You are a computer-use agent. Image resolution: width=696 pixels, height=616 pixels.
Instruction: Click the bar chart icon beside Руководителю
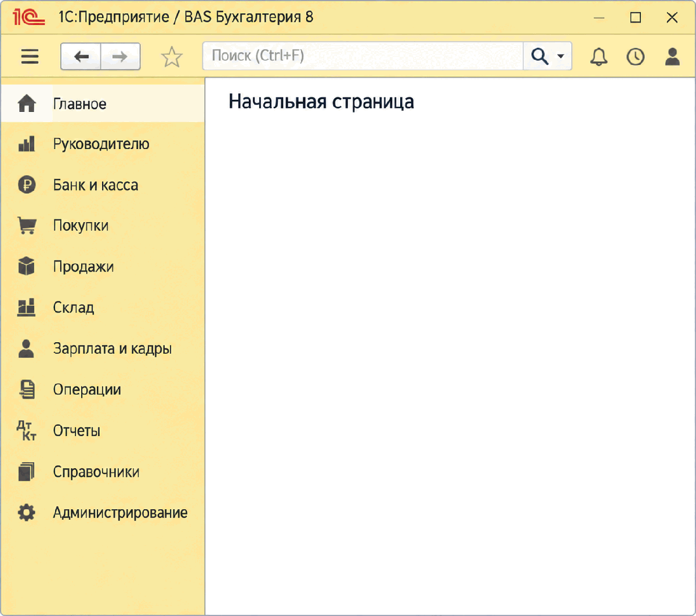pos(27,144)
